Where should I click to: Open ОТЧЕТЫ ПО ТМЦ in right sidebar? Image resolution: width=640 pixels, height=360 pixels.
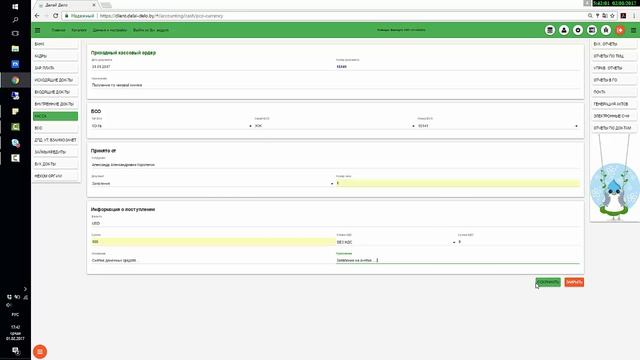click(614, 56)
